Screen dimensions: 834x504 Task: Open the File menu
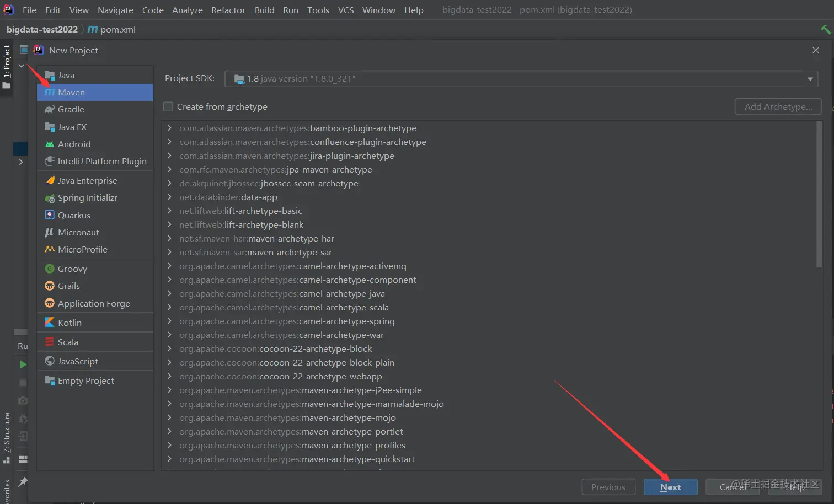[x=29, y=10]
